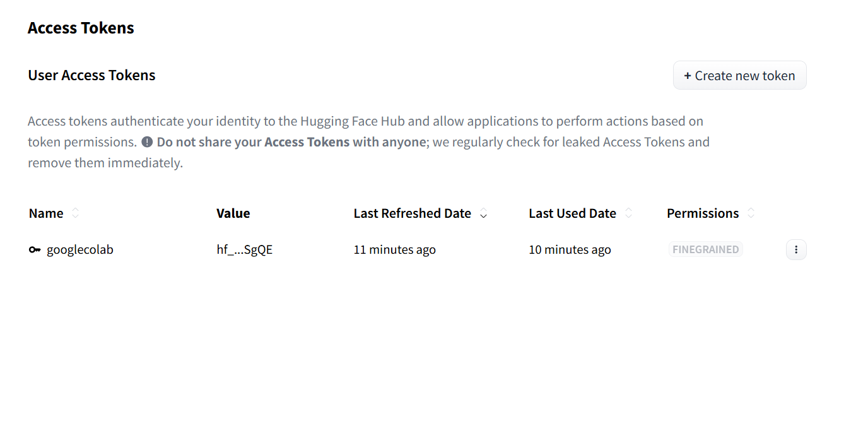This screenshot has height=440, width=868.
Task: Click the sort arrows next to Name
Action: pyautogui.click(x=76, y=213)
